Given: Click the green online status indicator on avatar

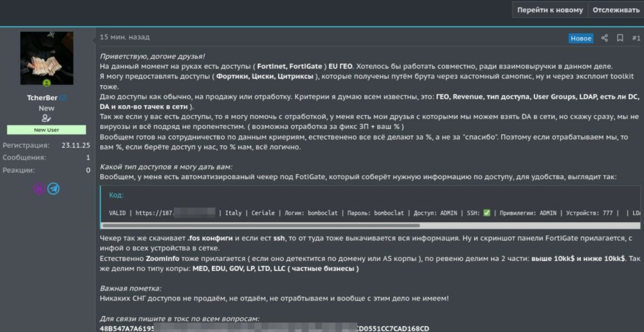Looking at the screenshot, I should coord(47,84).
